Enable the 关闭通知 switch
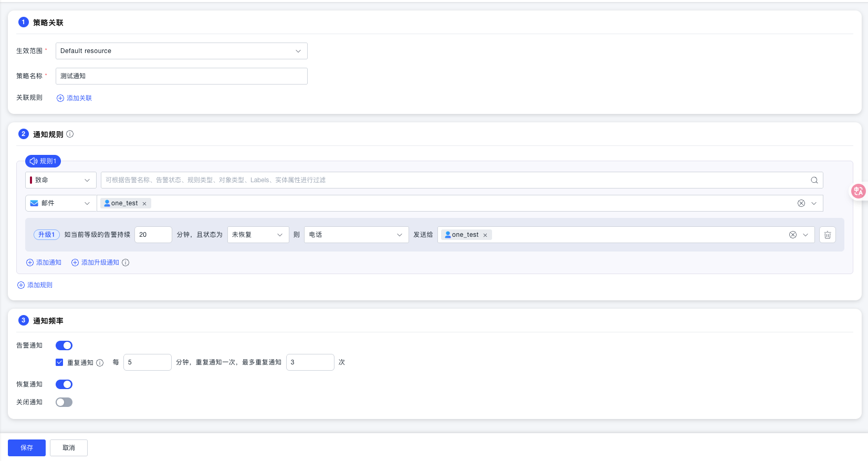 pos(64,402)
